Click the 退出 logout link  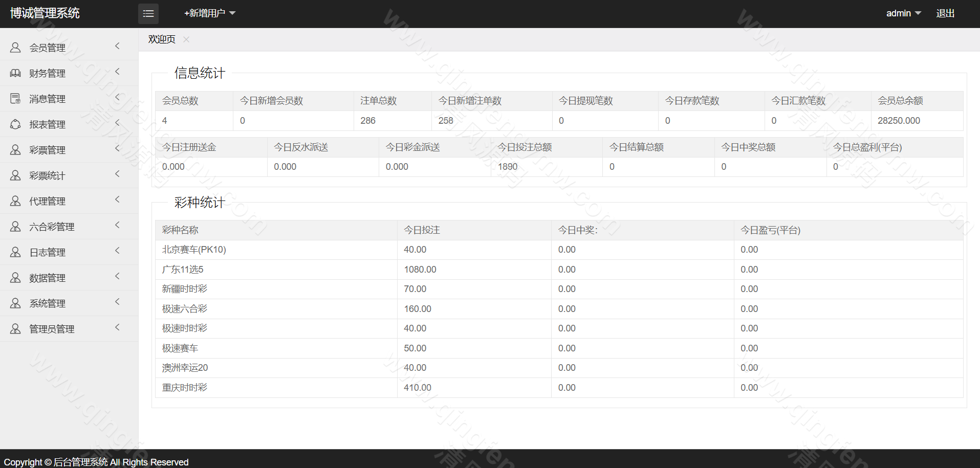click(945, 13)
